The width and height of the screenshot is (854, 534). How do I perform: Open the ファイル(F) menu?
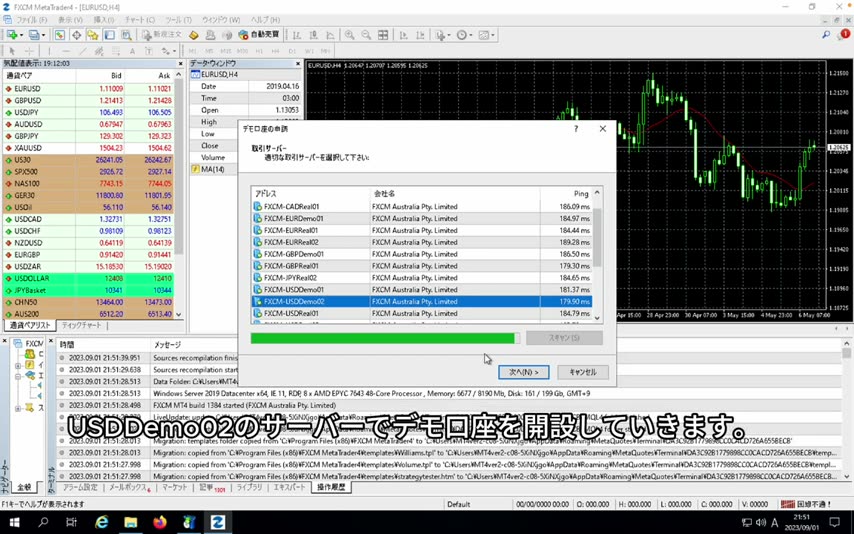32,20
